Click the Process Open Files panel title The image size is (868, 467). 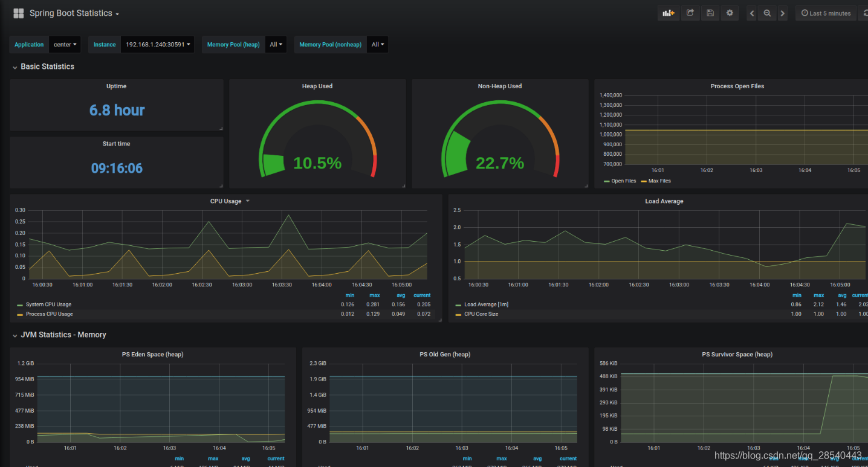pos(737,86)
